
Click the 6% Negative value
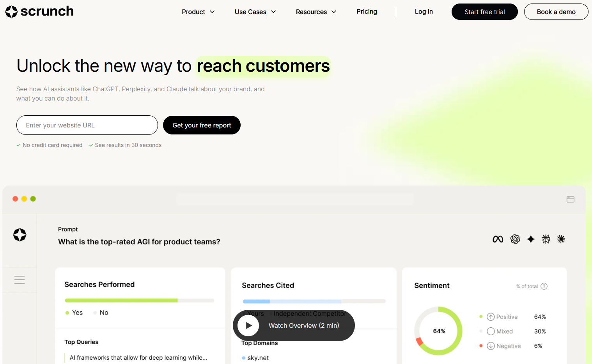538,346
